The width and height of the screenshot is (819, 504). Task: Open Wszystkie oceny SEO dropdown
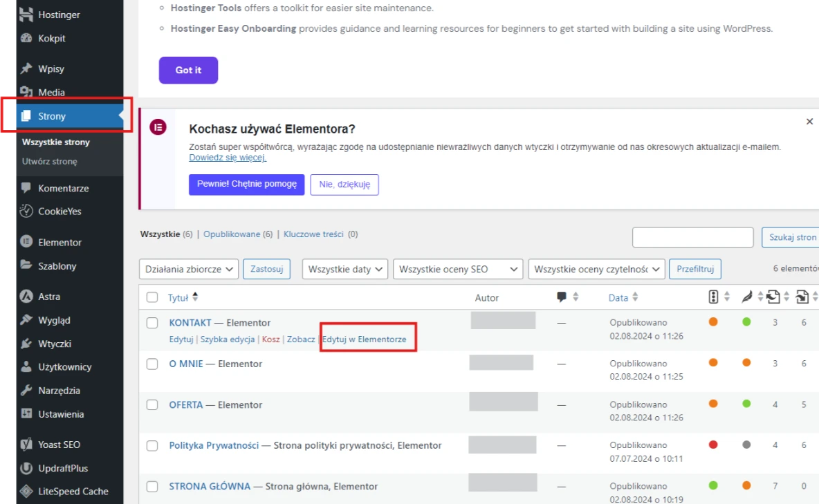pos(457,269)
